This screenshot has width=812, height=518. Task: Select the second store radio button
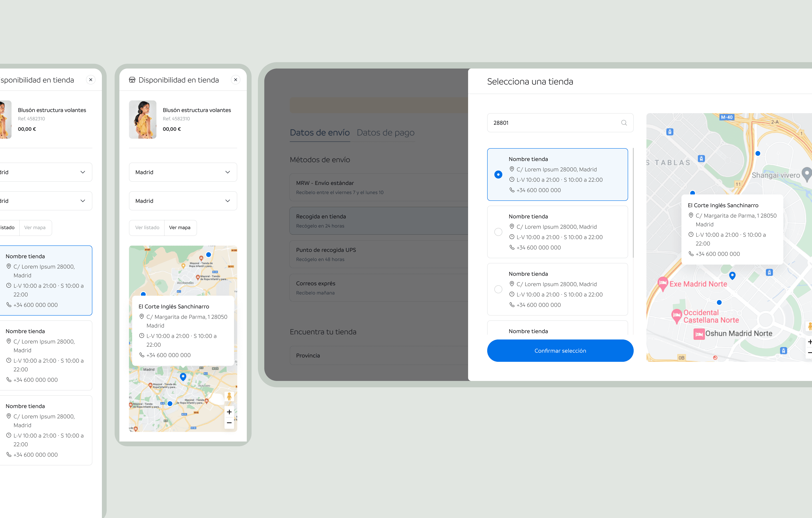(498, 232)
